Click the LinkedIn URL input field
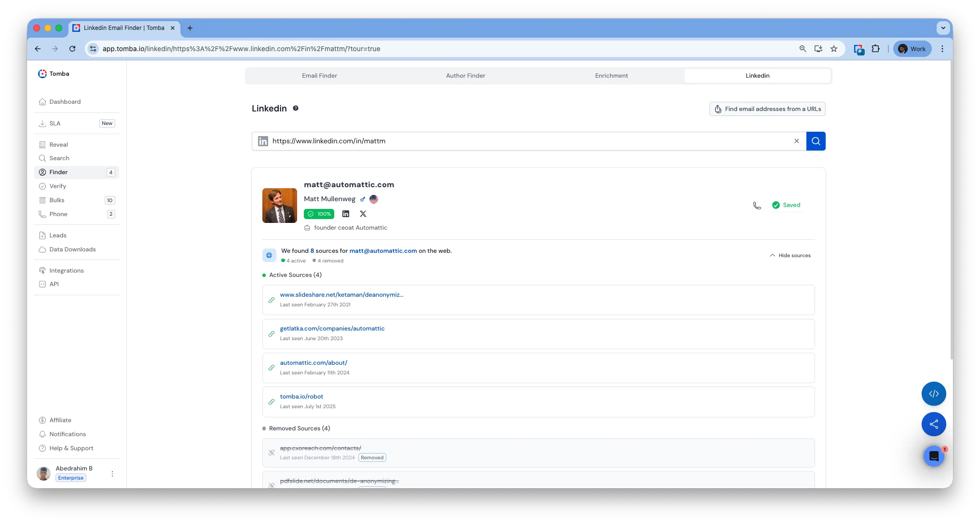Screen dimensions: 980x524 (529, 141)
